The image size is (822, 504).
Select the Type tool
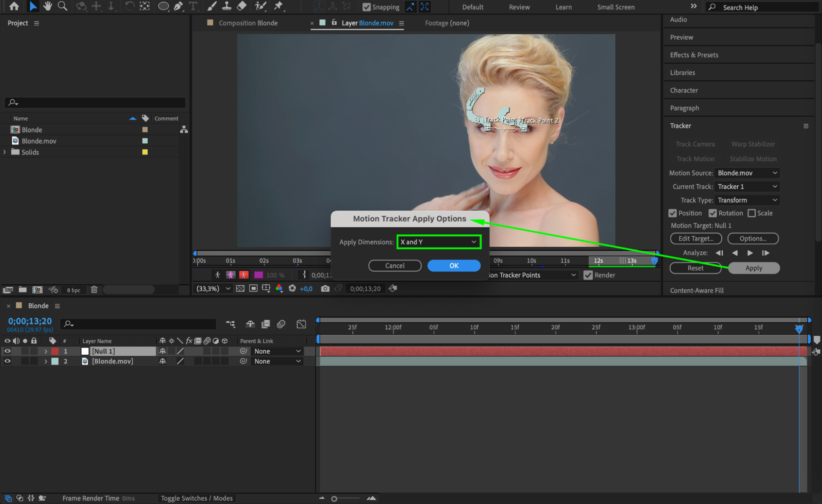193,6
